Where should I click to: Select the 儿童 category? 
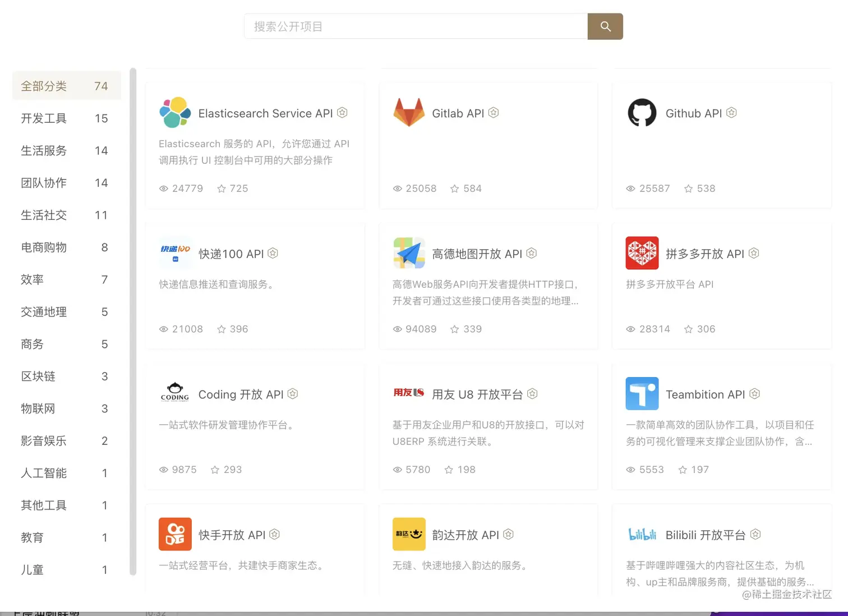[x=67, y=570]
